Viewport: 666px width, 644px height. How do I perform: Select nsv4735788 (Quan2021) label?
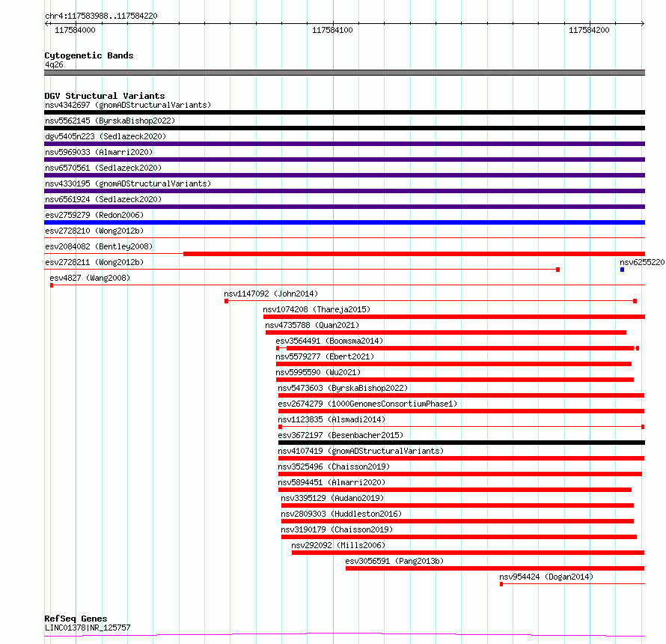[x=312, y=325]
